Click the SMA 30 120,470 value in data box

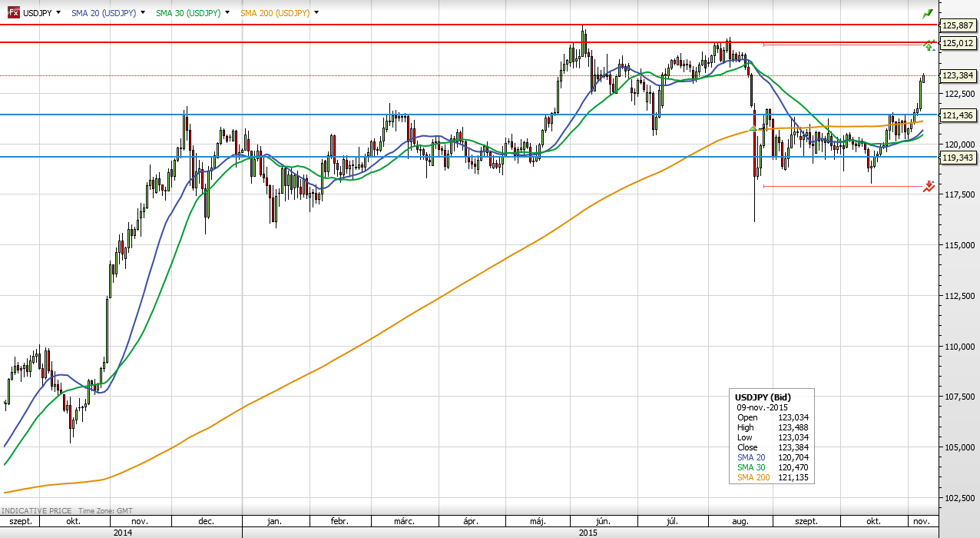[793, 467]
